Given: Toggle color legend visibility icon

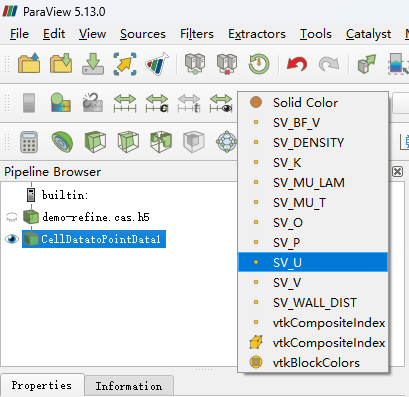Looking at the screenshot, I should pos(29,103).
